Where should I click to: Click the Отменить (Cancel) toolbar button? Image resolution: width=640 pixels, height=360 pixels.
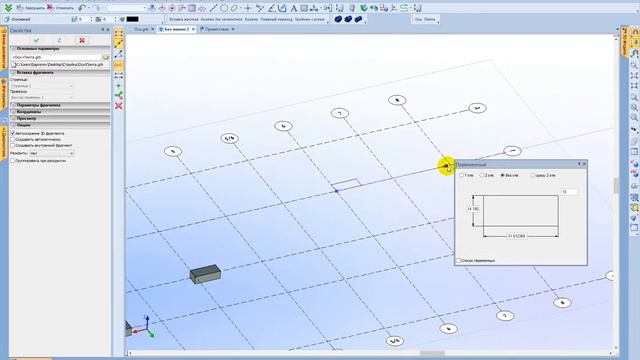click(60, 8)
